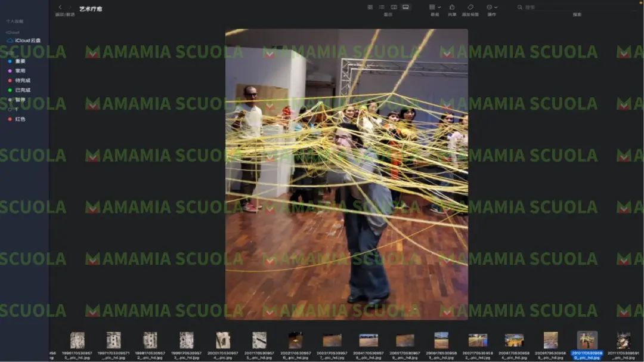Open the 操作 action menu dropdown
Image resolution: width=644 pixels, height=362 pixels.
pyautogui.click(x=491, y=7)
